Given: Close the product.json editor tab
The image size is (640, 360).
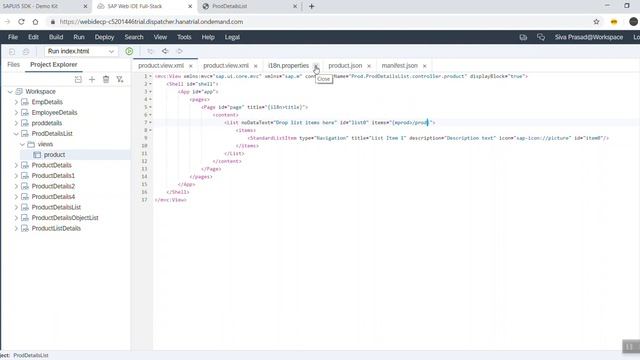Looking at the screenshot, I should pos(369,66).
